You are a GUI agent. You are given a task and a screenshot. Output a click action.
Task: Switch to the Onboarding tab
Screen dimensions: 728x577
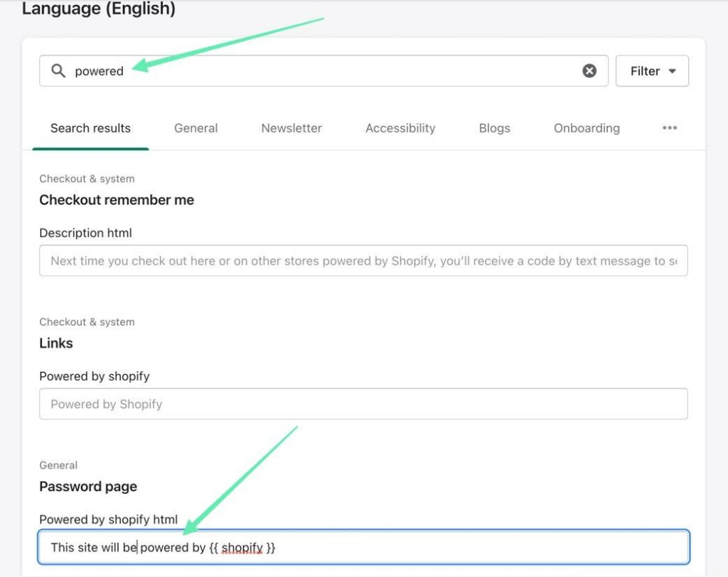[x=587, y=128]
